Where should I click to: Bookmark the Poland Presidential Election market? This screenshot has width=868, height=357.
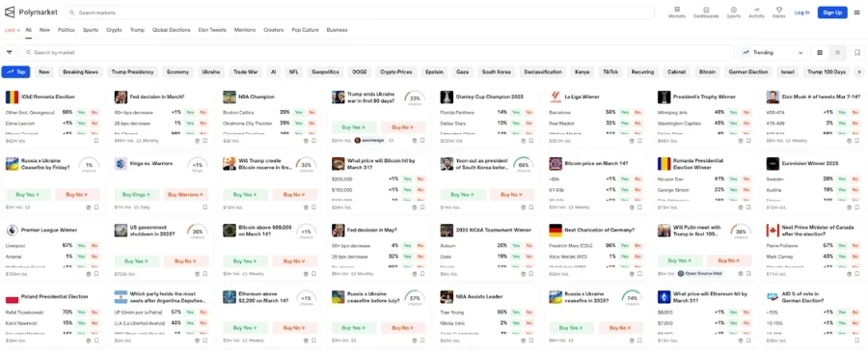point(96,341)
